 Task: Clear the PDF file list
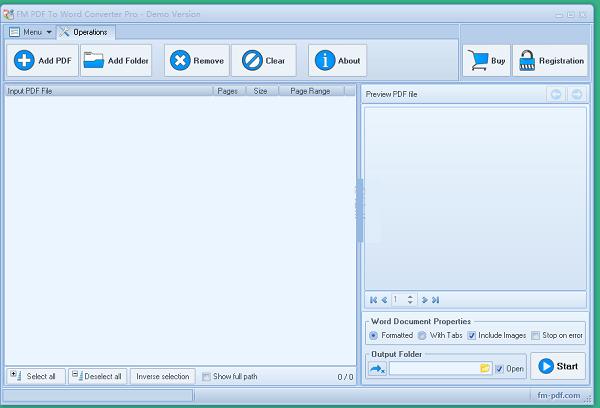pos(263,61)
